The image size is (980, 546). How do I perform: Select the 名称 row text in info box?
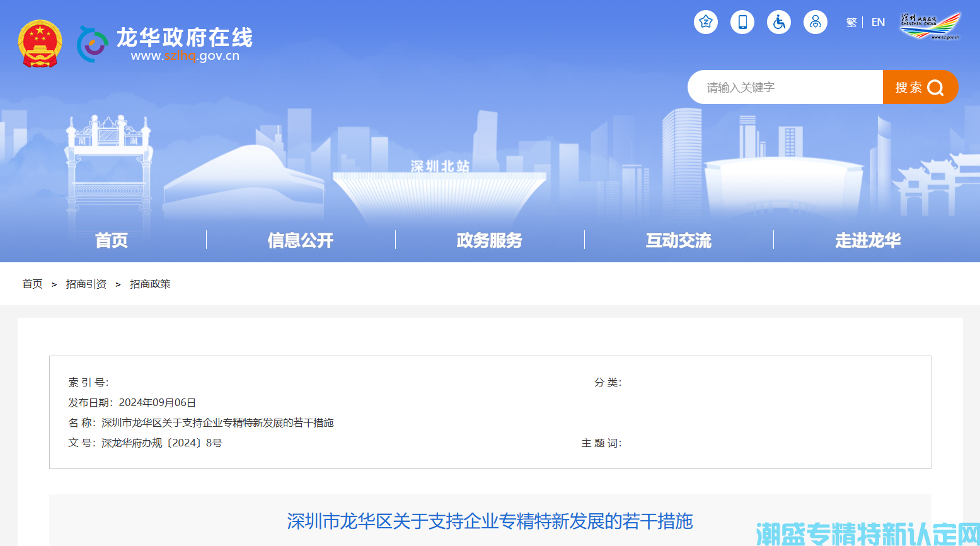click(x=201, y=422)
